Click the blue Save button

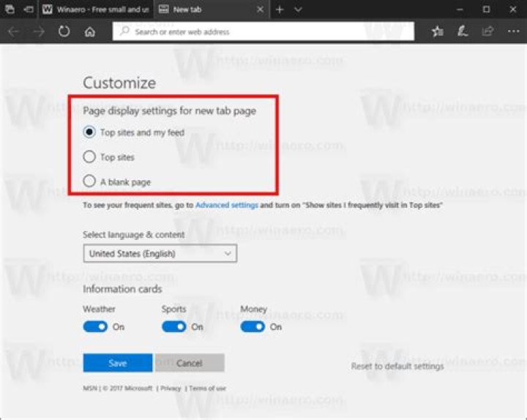click(118, 363)
